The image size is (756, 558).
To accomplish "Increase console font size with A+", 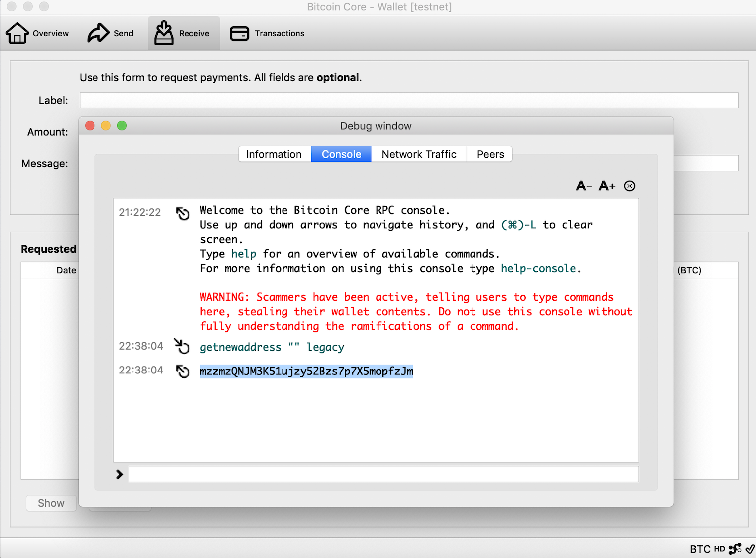I will (607, 186).
